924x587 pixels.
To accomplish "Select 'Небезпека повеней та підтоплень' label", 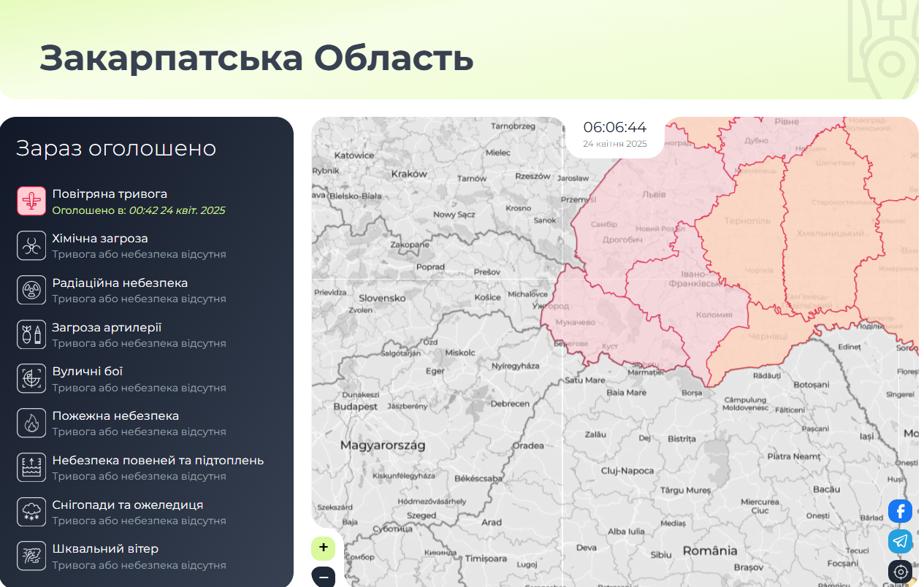I will coord(158,461).
